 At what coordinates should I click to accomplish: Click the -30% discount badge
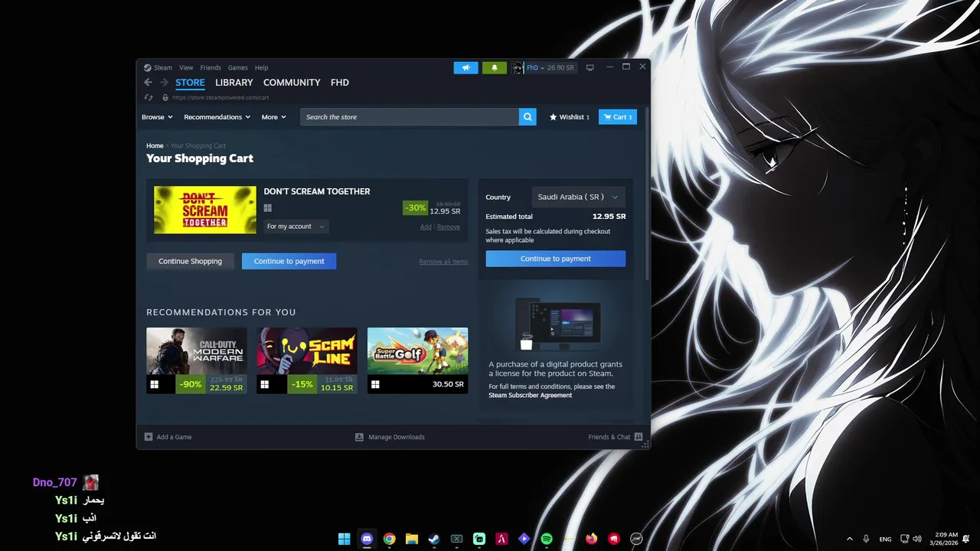tap(415, 207)
